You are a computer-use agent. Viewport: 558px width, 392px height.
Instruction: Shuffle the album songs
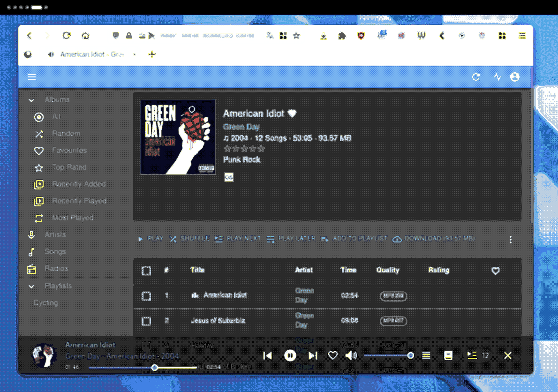coord(189,239)
